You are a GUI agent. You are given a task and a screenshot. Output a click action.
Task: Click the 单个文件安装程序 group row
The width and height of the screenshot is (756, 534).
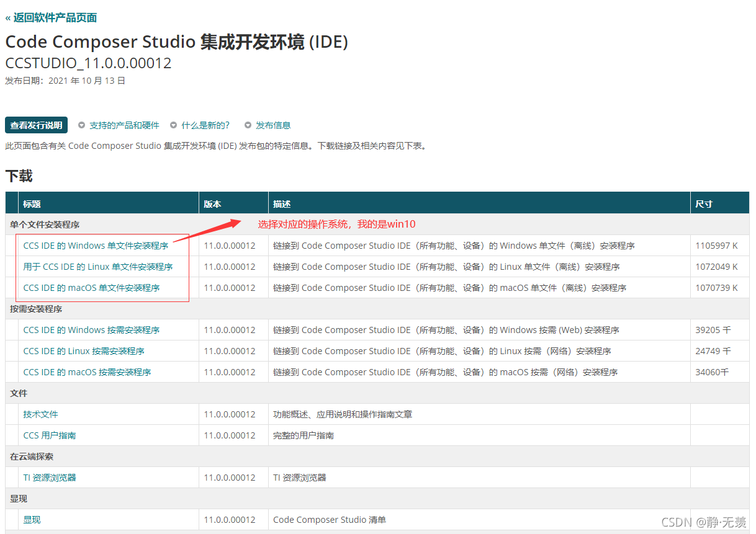click(377, 225)
